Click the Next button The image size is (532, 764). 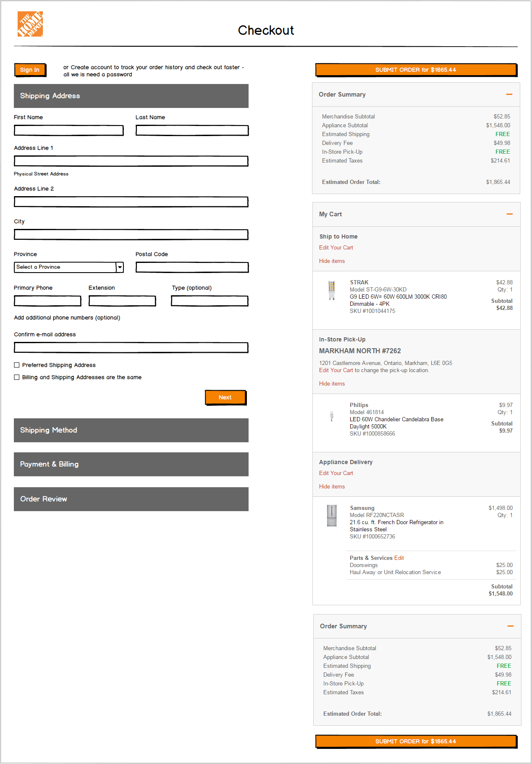click(x=225, y=397)
